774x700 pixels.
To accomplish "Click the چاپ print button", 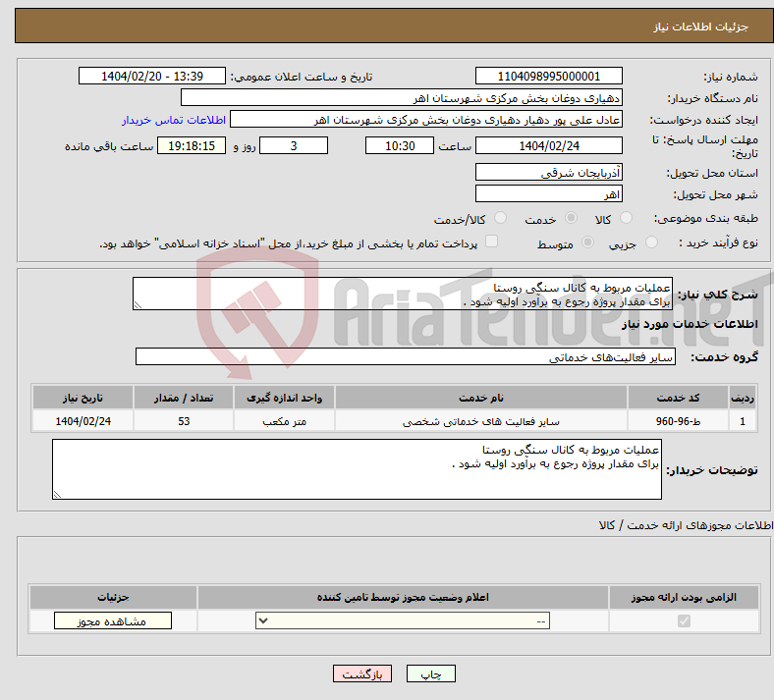I will click(x=431, y=673).
